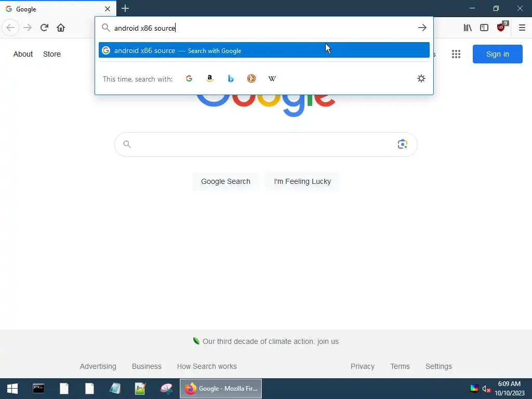The image size is (532, 399).
Task: Open the Google apps grid
Action: click(456, 54)
